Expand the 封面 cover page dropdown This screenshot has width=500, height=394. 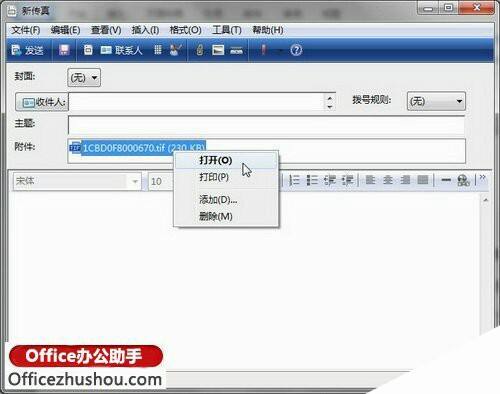click(x=84, y=78)
